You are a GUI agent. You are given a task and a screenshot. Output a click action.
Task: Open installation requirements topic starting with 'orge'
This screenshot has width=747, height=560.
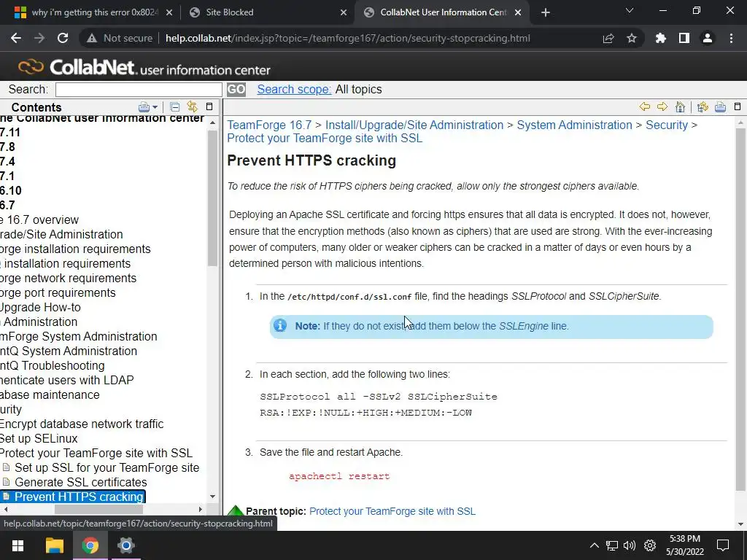(x=75, y=249)
